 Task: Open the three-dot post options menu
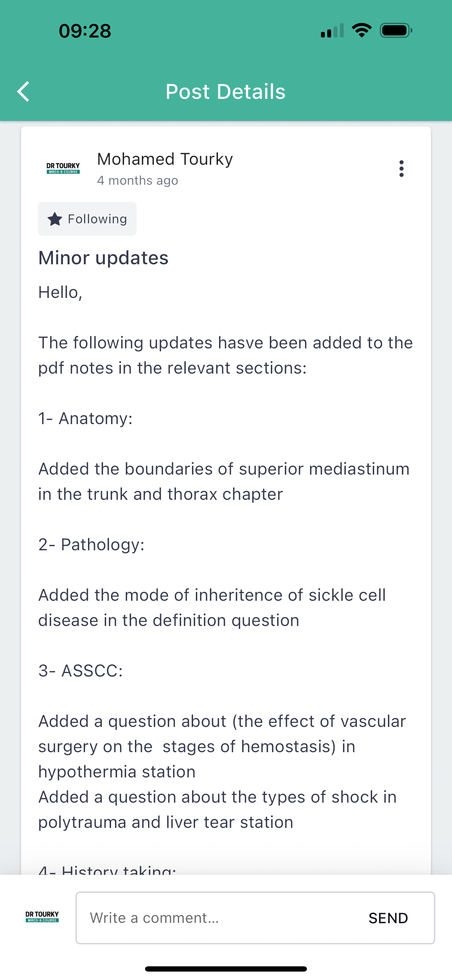(401, 169)
